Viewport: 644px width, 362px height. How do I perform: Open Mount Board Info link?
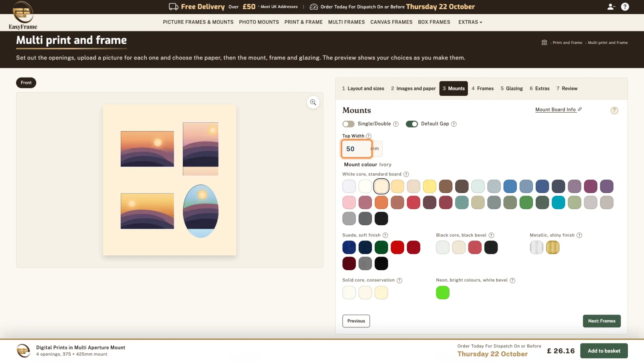point(558,109)
